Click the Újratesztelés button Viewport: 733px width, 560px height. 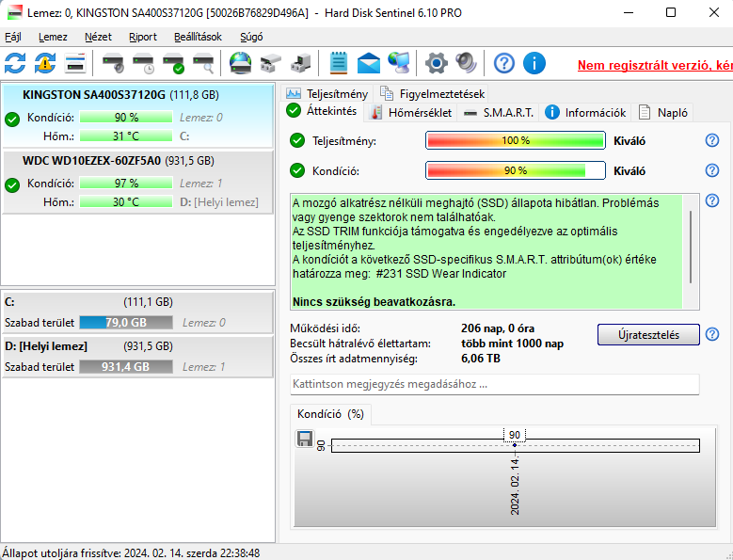click(648, 335)
